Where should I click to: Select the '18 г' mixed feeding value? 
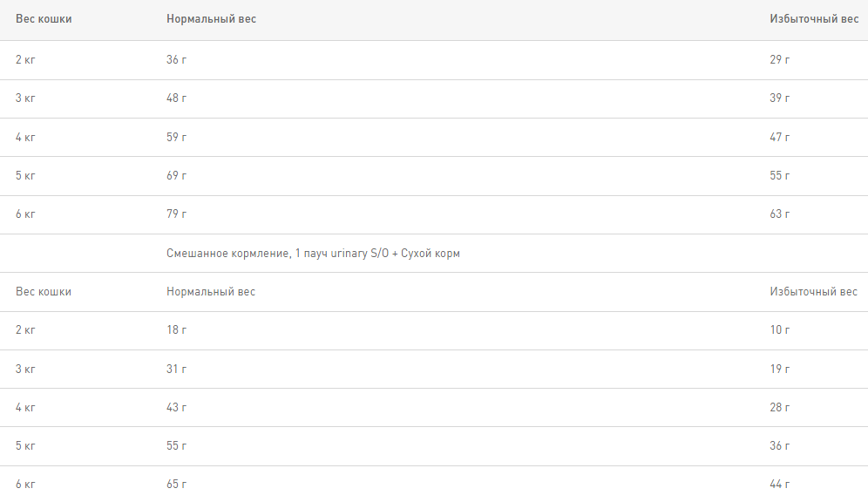click(x=177, y=330)
